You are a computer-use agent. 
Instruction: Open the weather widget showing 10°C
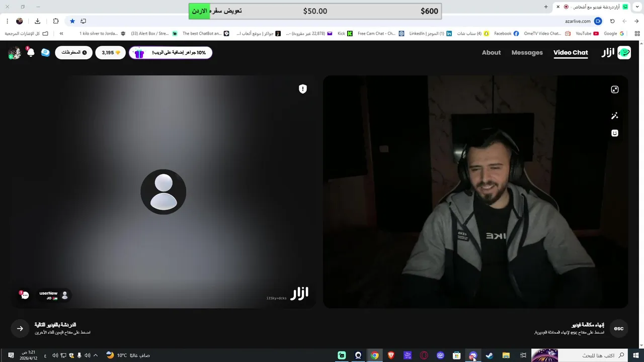tap(128, 355)
